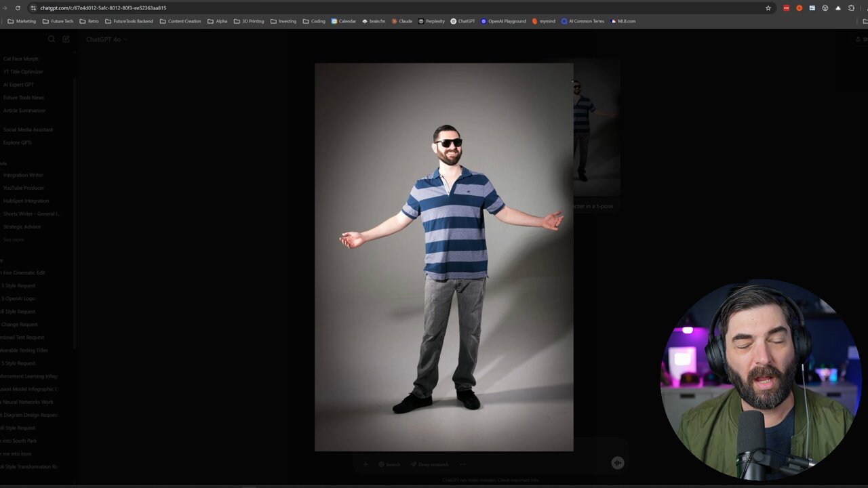868x488 pixels.
Task: Open the FutureTools Backend bookmarks folder
Action: pos(129,21)
